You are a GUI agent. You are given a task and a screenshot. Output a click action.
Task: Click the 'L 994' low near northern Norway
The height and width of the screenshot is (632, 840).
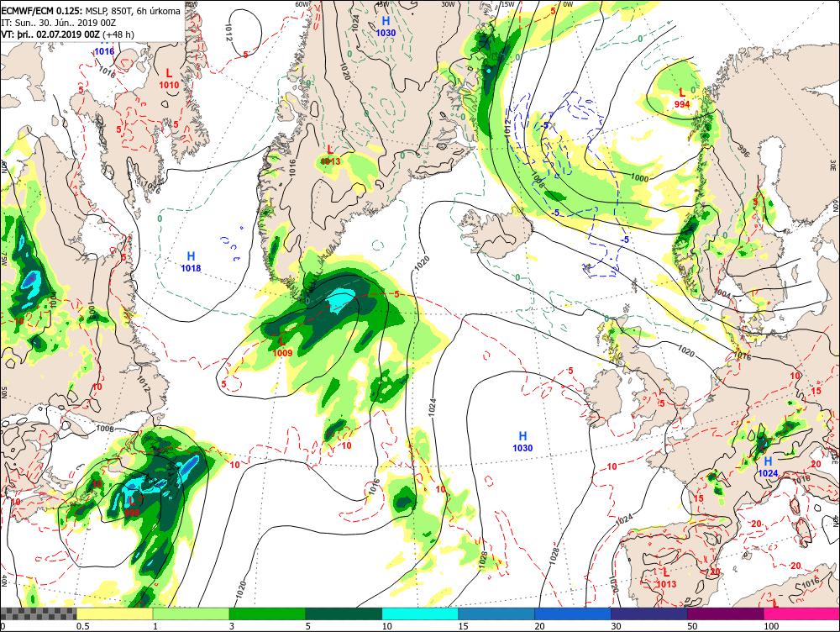(682, 98)
